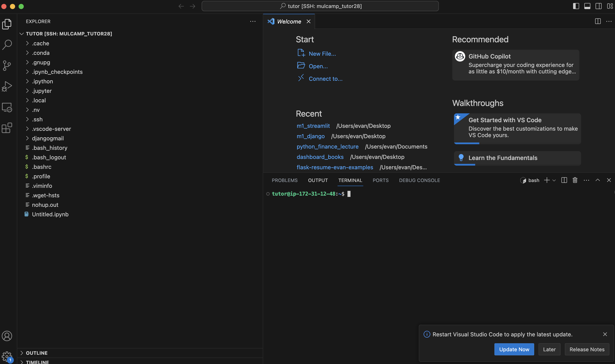
Task: Switch to the PORTS tab
Action: [381, 180]
